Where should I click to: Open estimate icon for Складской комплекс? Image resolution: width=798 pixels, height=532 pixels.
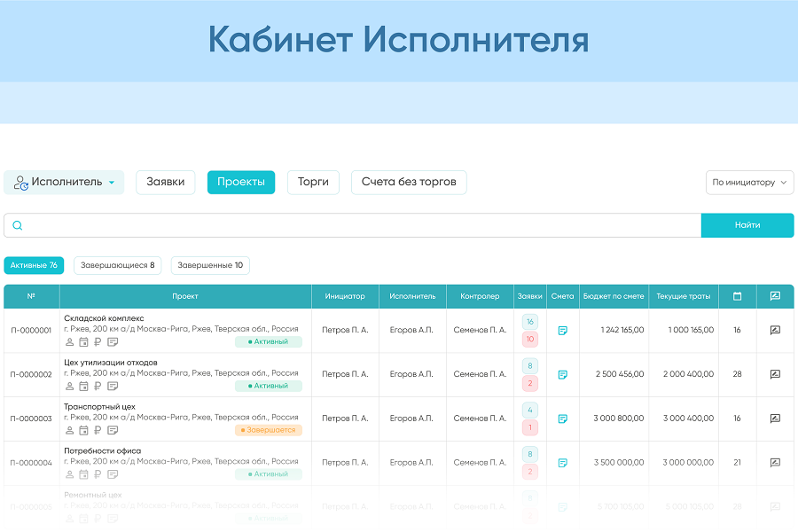point(562,331)
